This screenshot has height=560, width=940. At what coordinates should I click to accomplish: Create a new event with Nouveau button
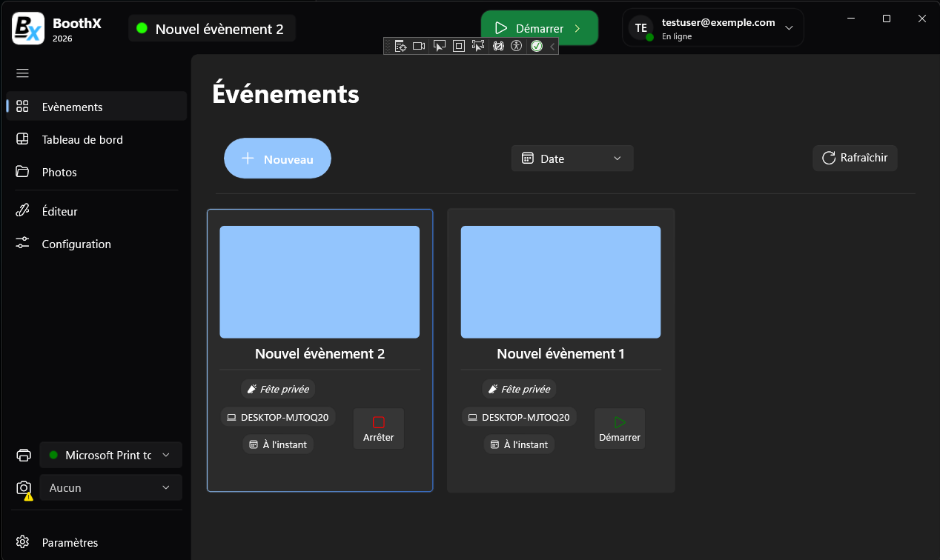tap(277, 159)
